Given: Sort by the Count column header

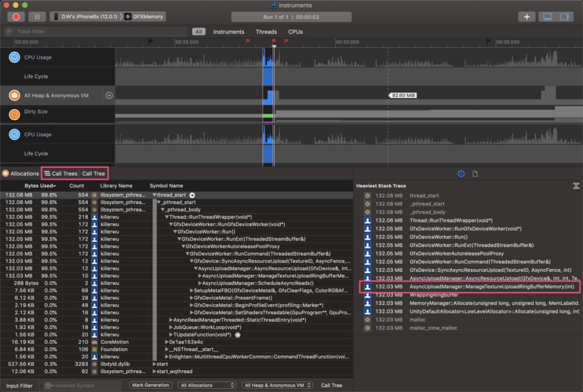Looking at the screenshot, I should pyautogui.click(x=77, y=186).
